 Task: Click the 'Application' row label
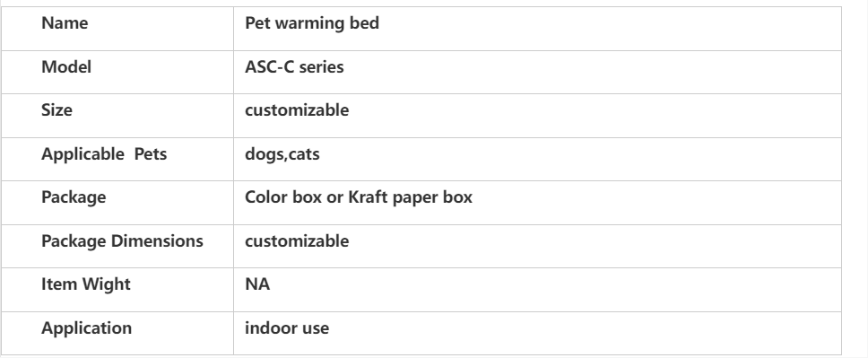(x=86, y=328)
